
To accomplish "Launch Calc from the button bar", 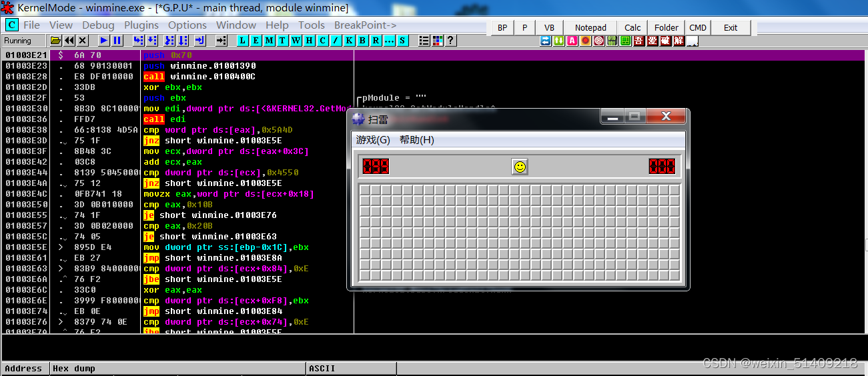I will coord(632,27).
